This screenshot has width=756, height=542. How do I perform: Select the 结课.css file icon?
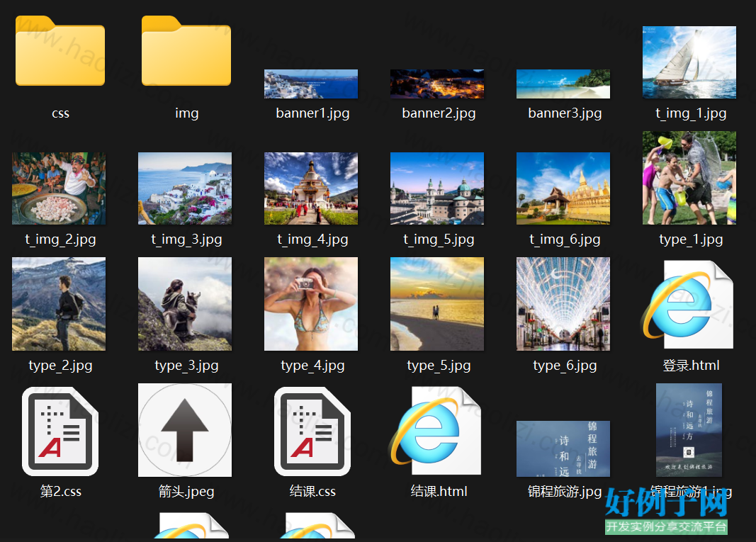(x=312, y=431)
